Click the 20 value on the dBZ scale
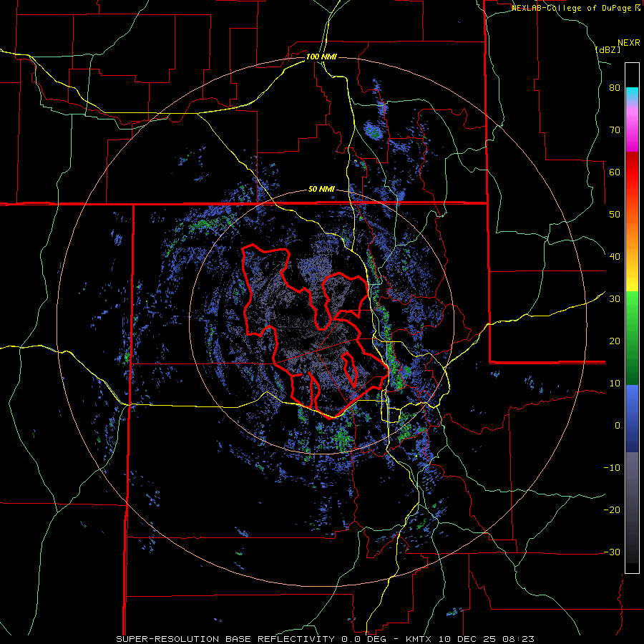The height and width of the screenshot is (644, 644). [615, 341]
